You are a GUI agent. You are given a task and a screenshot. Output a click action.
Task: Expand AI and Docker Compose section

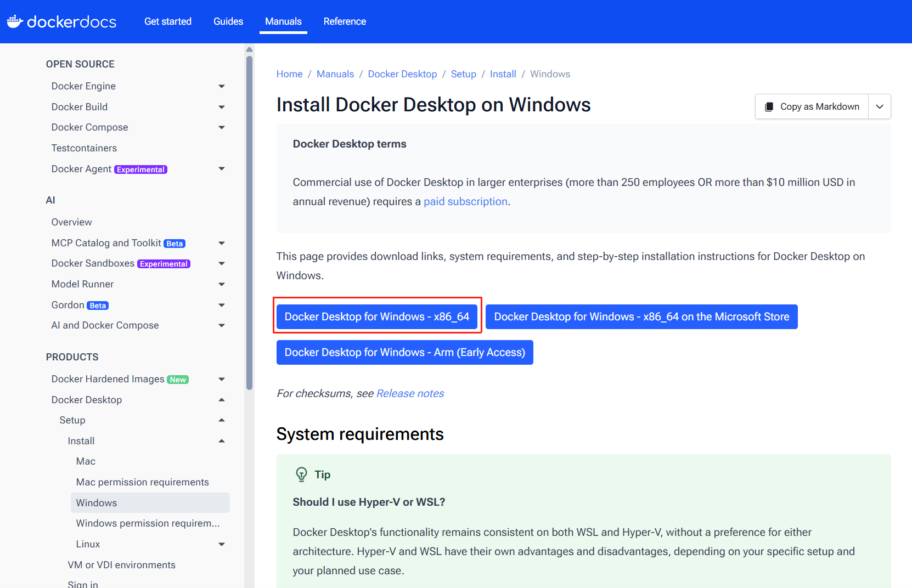pos(222,325)
